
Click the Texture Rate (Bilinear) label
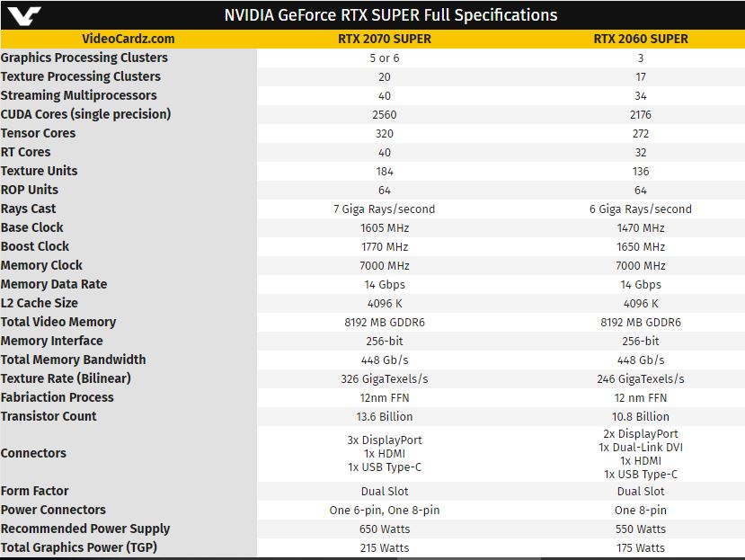tap(66, 378)
